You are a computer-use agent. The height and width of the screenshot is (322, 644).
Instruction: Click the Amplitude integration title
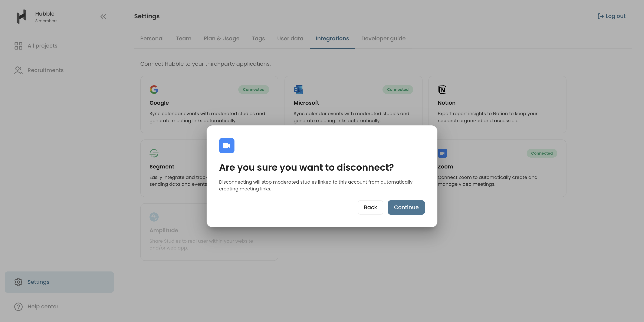(x=164, y=230)
